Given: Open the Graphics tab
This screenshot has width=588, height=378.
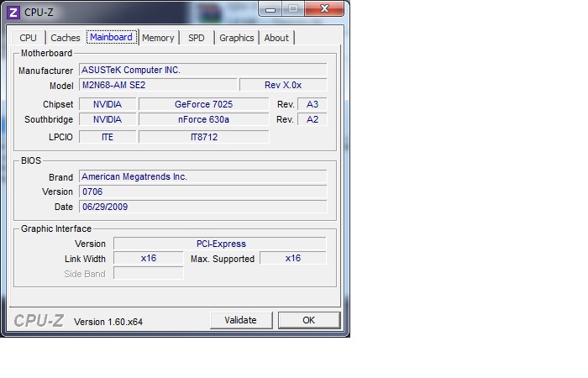Looking at the screenshot, I should pyautogui.click(x=237, y=38).
